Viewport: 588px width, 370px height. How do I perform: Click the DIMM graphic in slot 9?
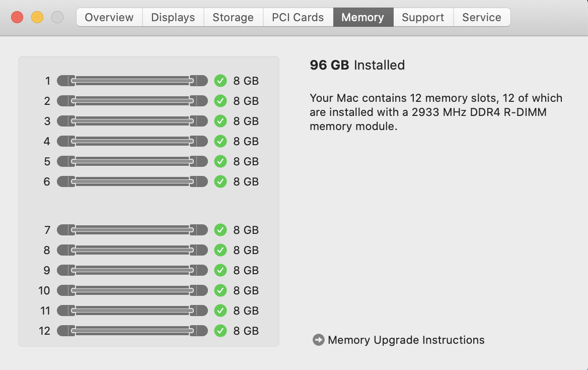pos(132,270)
